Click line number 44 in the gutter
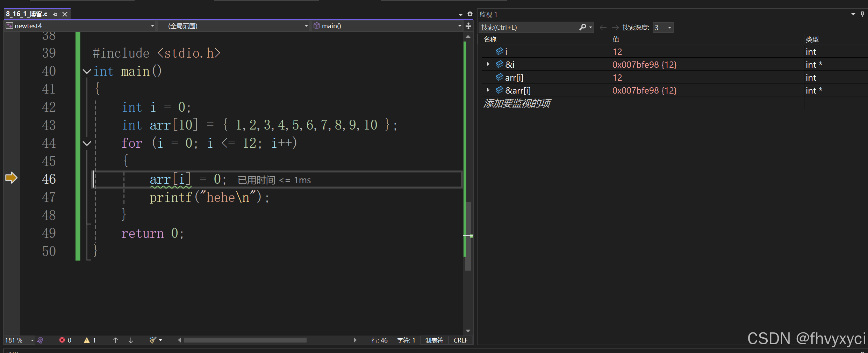This screenshot has width=868, height=353. pyautogui.click(x=49, y=143)
